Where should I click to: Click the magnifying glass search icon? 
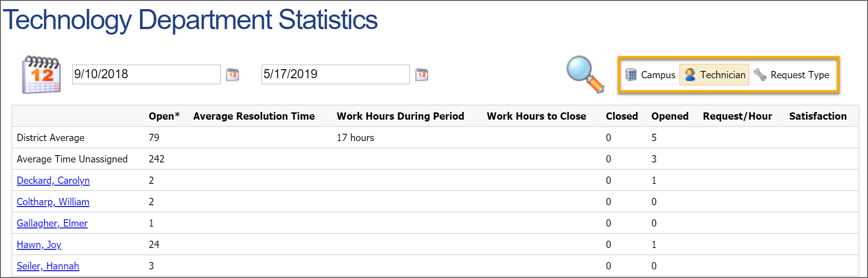point(585,75)
